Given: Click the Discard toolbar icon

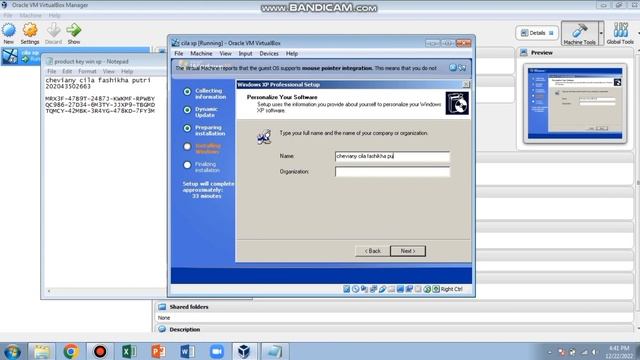Looking at the screenshot, I should [x=53, y=33].
